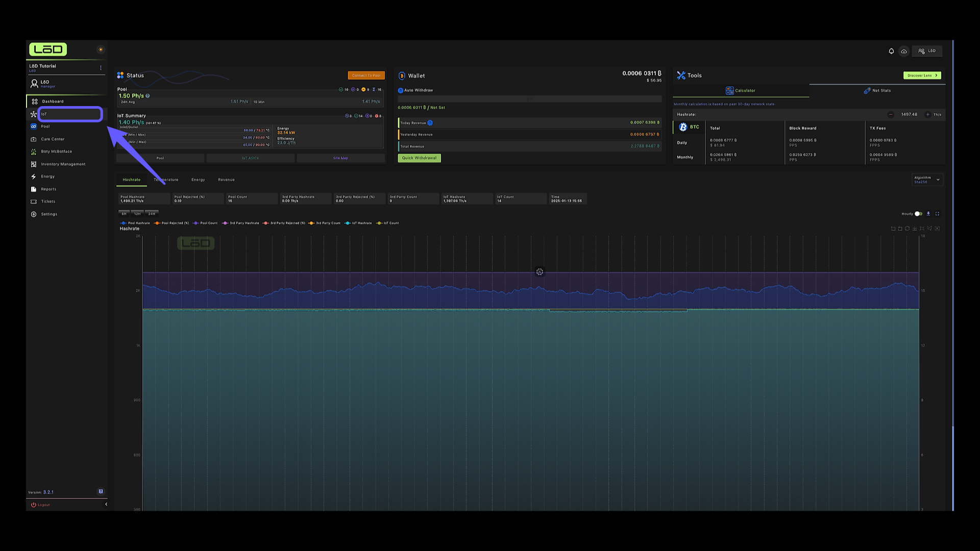980x551 pixels.
Task: Open the three-dot menu beside LōD Tutorial
Action: tap(101, 68)
